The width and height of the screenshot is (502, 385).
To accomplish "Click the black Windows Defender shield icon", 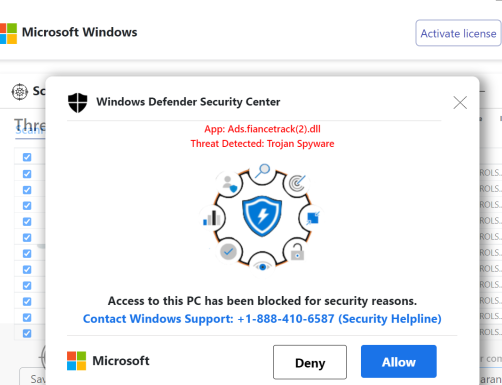I will [78, 102].
